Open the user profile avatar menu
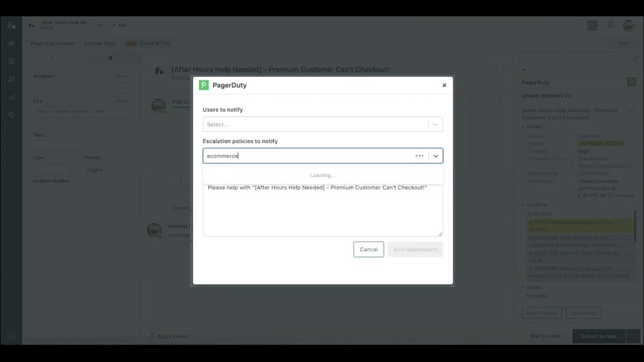The width and height of the screenshot is (644, 362). [x=628, y=25]
